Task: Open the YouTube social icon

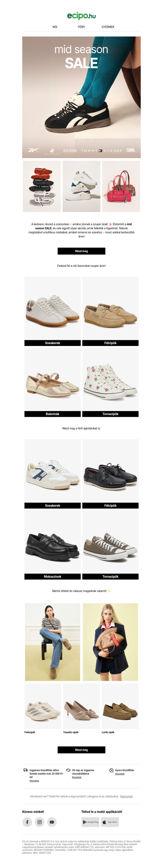Action: coord(52,822)
